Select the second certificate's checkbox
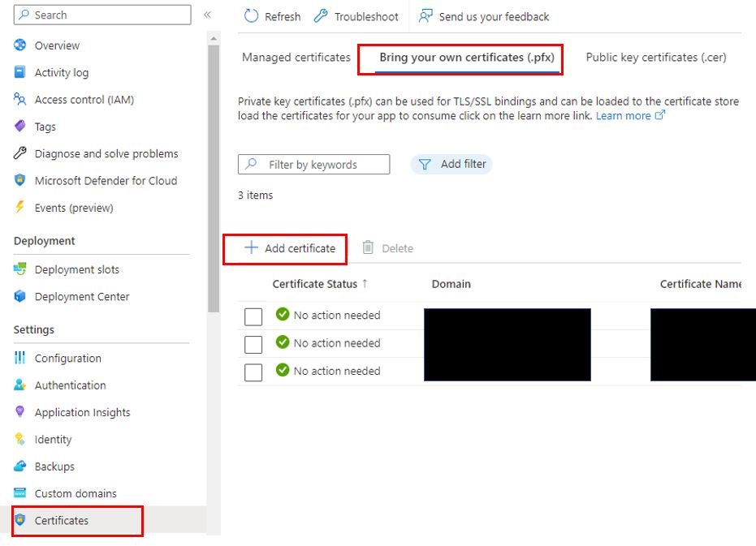This screenshot has height=546, width=756. [x=253, y=344]
